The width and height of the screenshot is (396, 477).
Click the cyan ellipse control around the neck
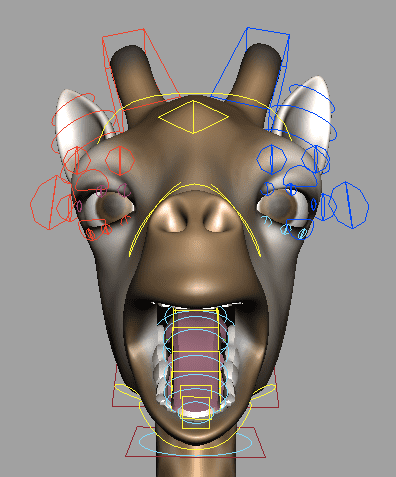195,443
